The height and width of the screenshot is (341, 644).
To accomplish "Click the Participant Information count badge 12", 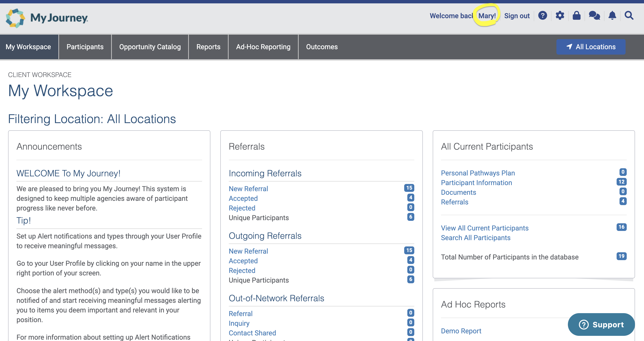I will point(621,182).
